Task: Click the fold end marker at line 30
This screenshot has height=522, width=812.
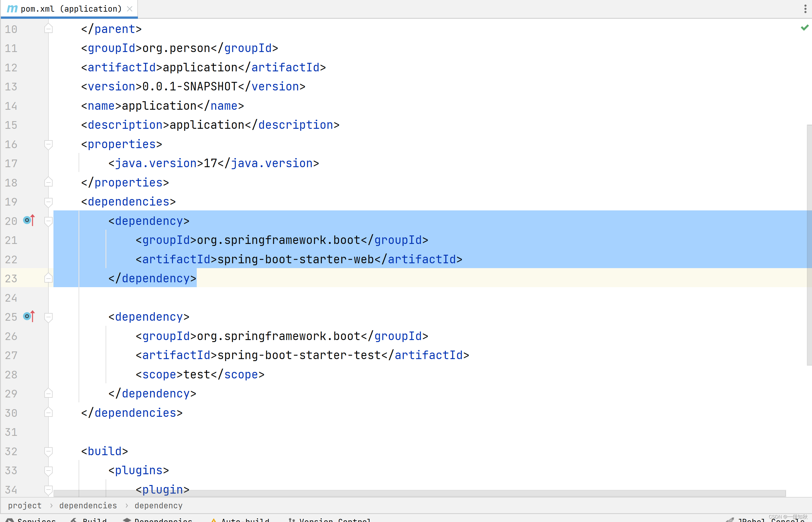Action: (48, 413)
